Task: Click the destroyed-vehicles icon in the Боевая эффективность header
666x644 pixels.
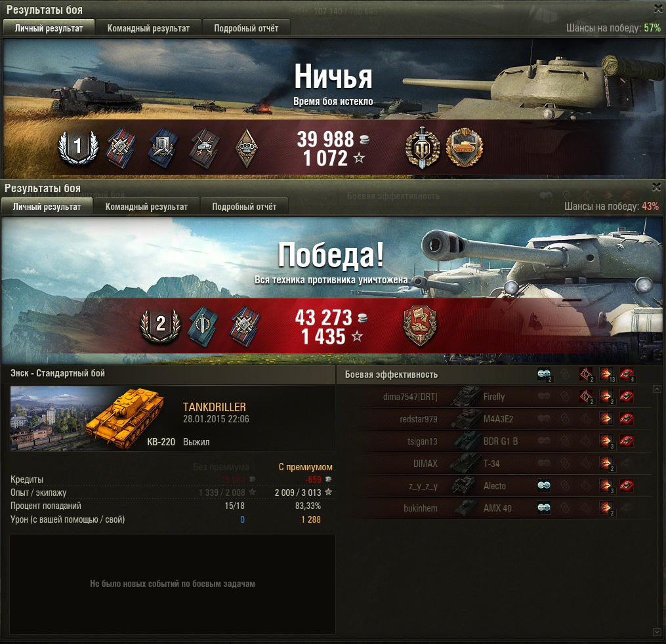Action: [627, 374]
